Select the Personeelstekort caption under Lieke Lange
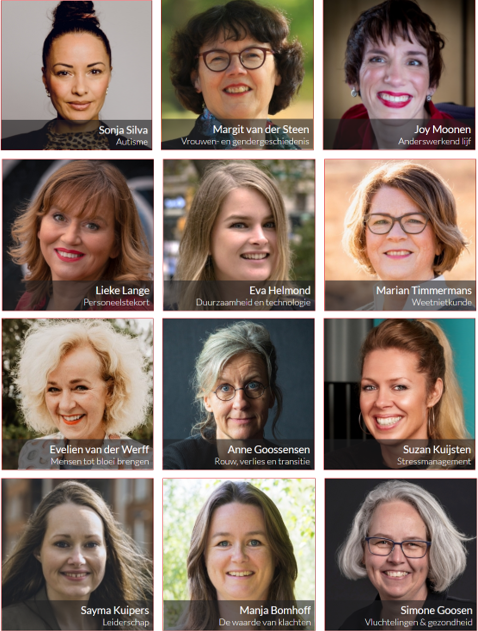 [116, 302]
